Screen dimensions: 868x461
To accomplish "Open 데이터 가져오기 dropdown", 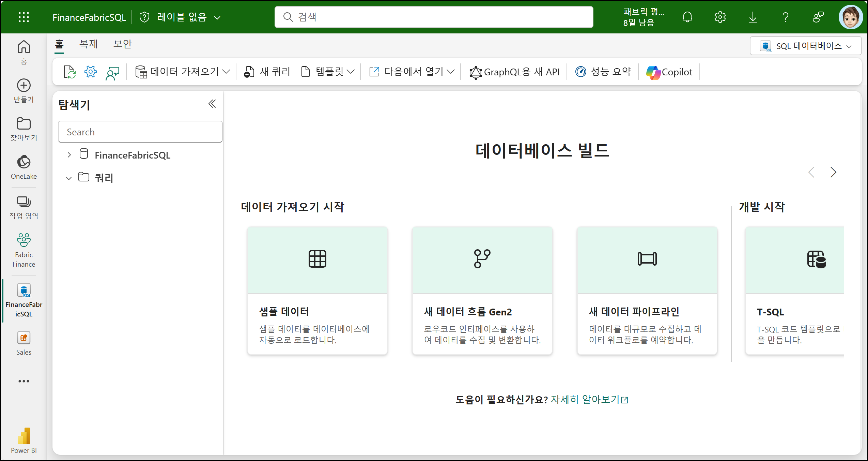I will click(x=183, y=72).
